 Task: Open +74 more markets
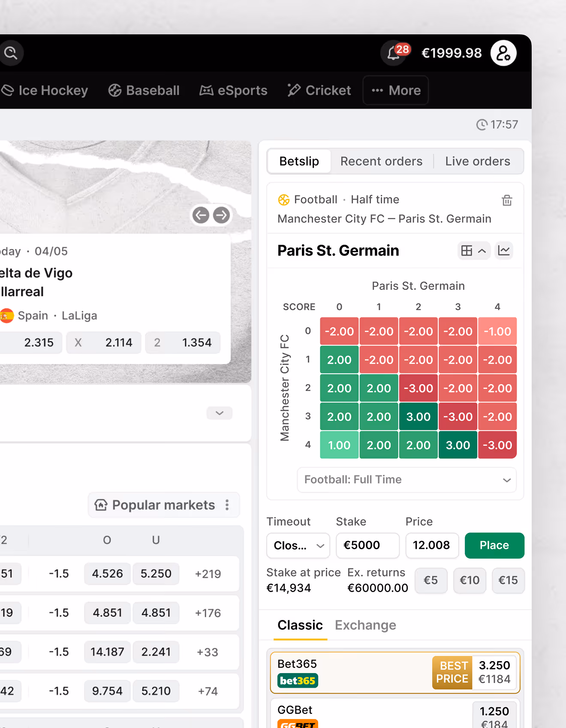pyautogui.click(x=208, y=691)
